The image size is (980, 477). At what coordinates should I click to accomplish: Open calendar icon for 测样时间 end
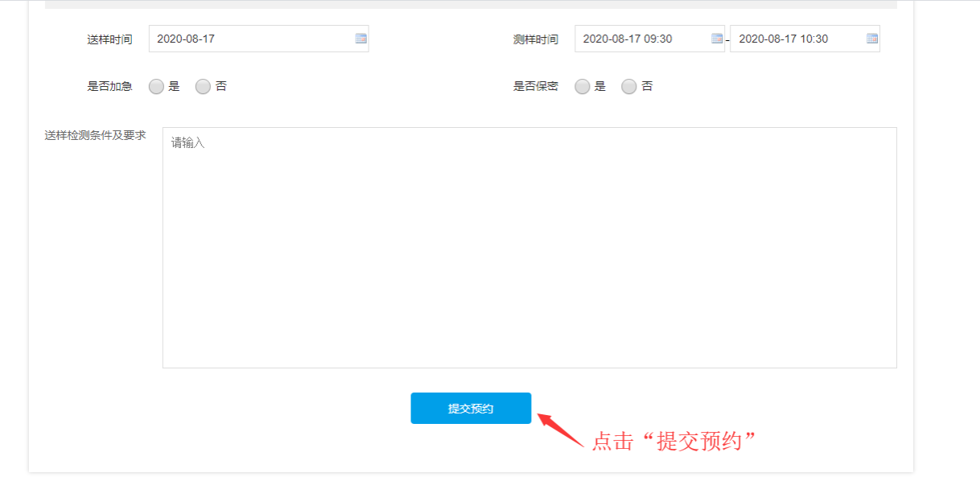872,39
